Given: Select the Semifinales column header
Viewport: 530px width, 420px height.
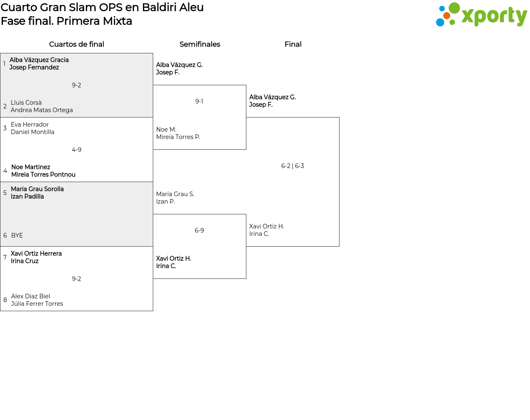Looking at the screenshot, I should pyautogui.click(x=200, y=44).
